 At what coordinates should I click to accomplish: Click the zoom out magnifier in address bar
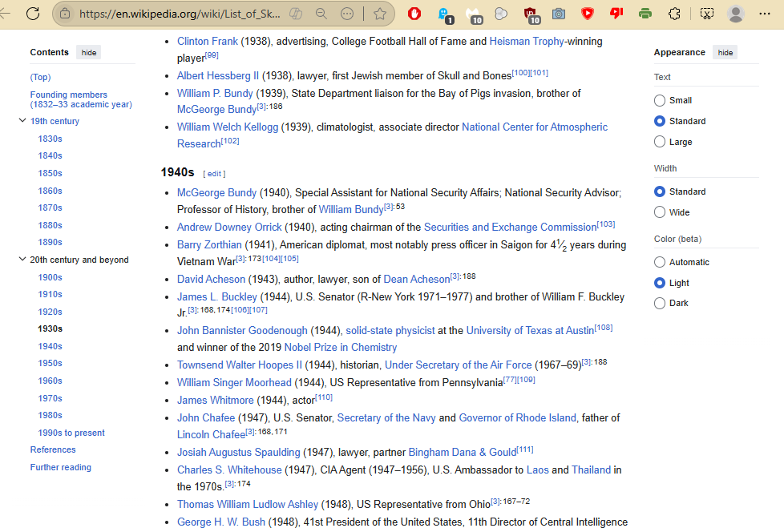click(321, 14)
